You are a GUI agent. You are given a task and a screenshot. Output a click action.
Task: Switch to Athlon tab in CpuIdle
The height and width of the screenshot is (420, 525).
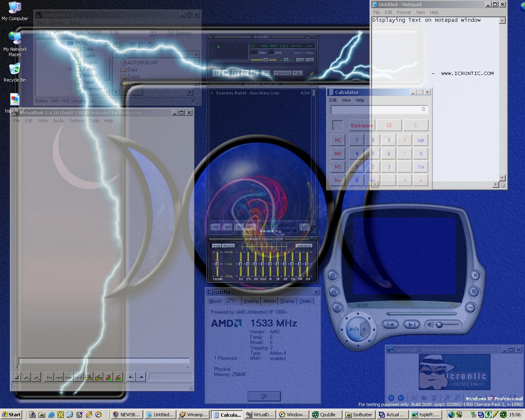point(269,301)
